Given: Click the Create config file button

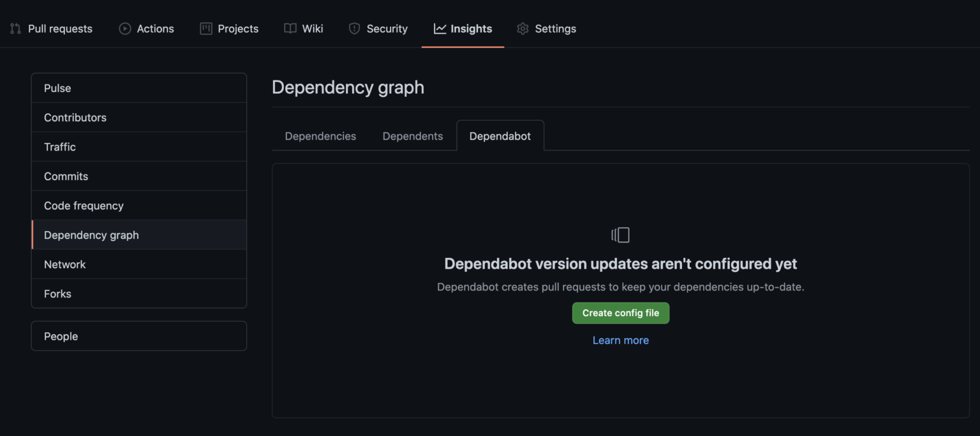Looking at the screenshot, I should (x=620, y=313).
